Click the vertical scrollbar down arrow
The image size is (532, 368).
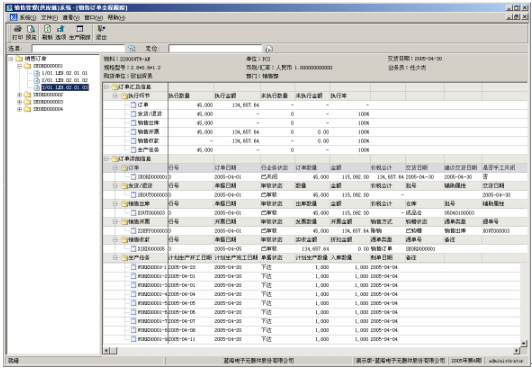[x=524, y=344]
